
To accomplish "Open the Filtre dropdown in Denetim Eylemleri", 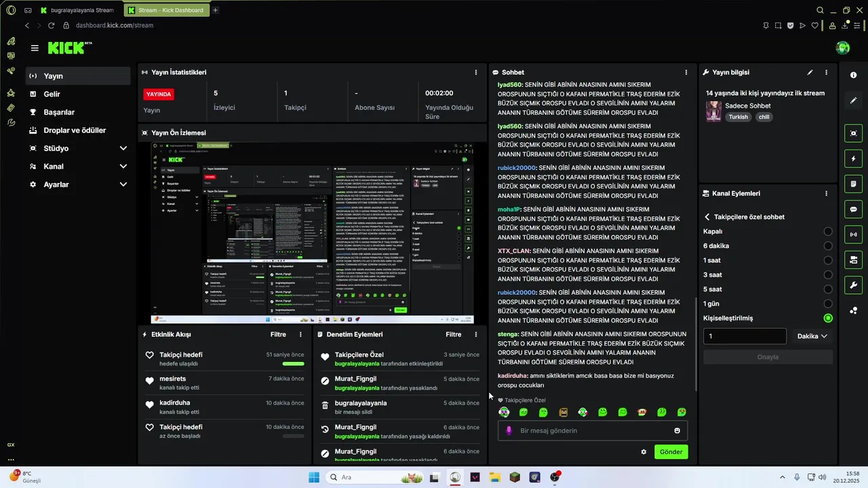I will pos(453,334).
